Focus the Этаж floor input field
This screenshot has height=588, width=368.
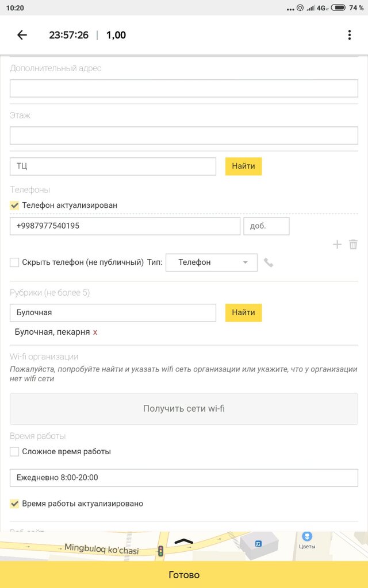(184, 136)
